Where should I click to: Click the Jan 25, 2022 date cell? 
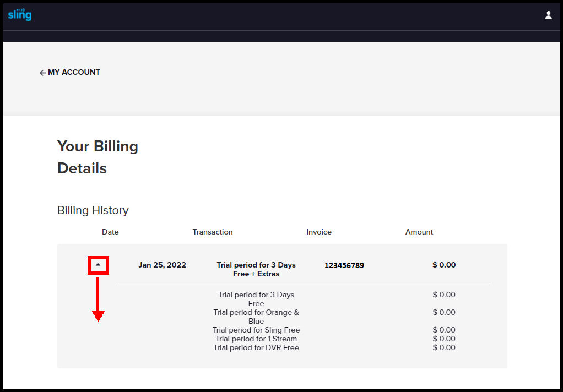[163, 265]
